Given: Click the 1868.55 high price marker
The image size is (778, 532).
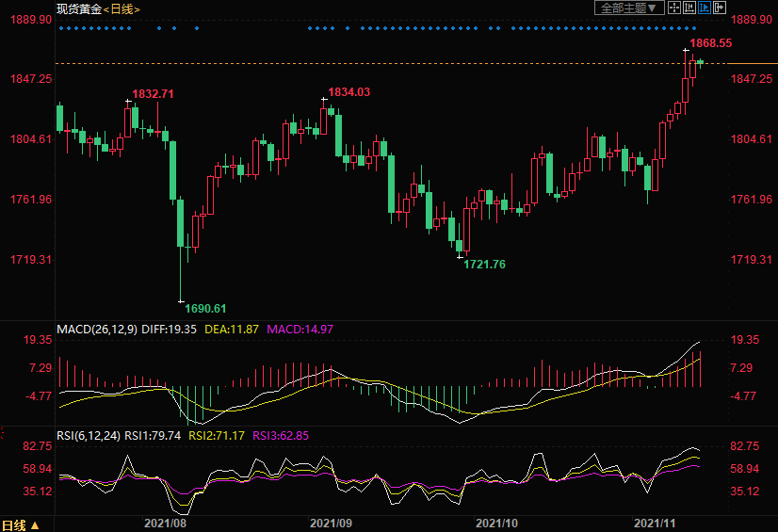Looking at the screenshot, I should pyautogui.click(x=710, y=43).
